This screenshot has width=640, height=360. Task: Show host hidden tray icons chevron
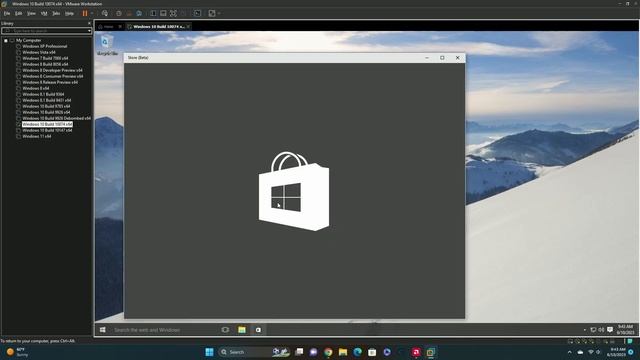(569, 352)
